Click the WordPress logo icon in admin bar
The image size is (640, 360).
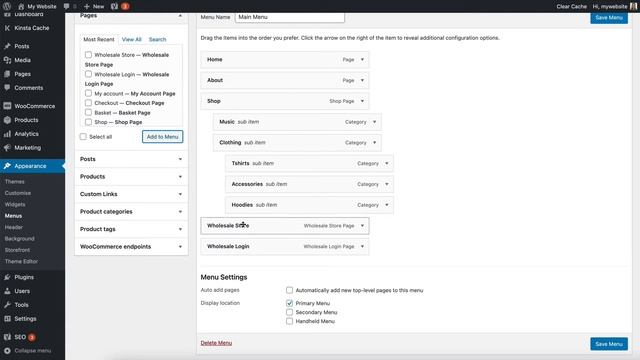[7, 6]
